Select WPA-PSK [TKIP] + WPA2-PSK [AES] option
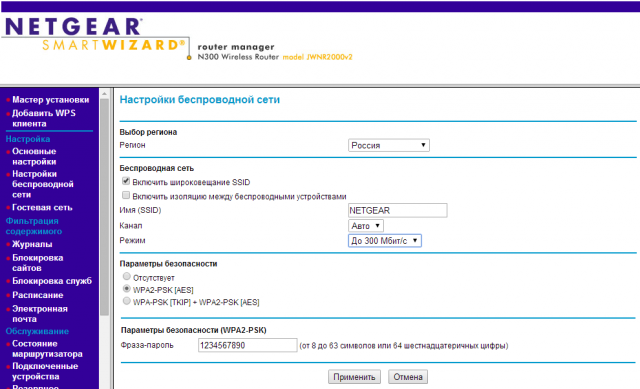 tap(127, 301)
